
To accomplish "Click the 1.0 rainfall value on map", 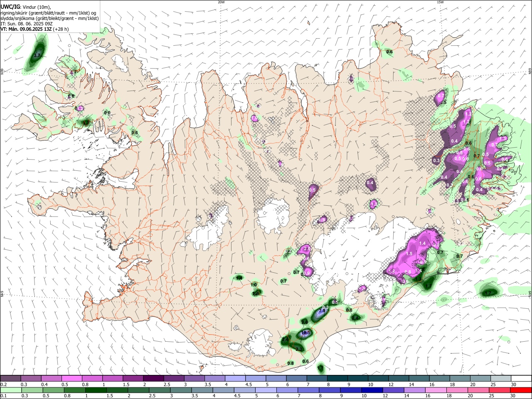I will (x=254, y=285).
